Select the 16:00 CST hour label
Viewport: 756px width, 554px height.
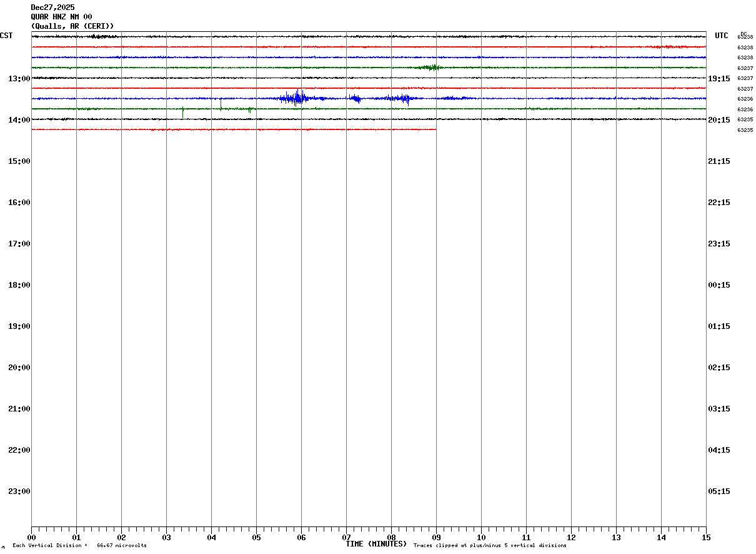click(x=19, y=203)
